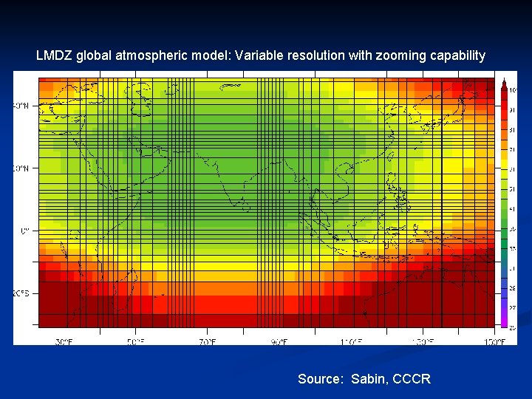This screenshot has height=399, width=532.
Task: Click the 40°N latitude axis label
Action: tap(21, 106)
